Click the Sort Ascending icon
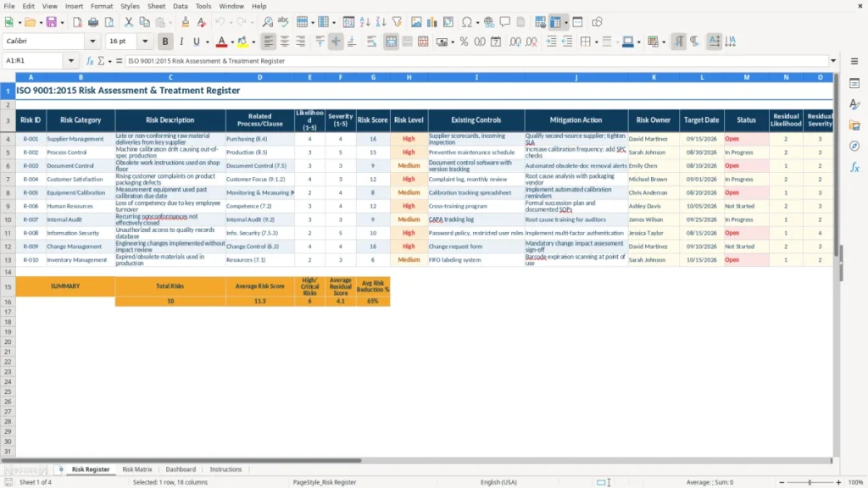 pyautogui.click(x=364, y=22)
